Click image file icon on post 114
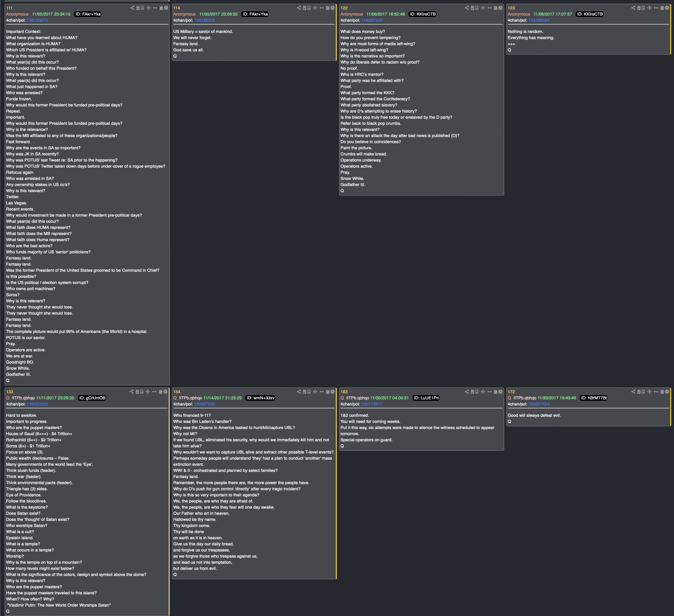Screen dimensions: 674x616 [x=309, y=8]
